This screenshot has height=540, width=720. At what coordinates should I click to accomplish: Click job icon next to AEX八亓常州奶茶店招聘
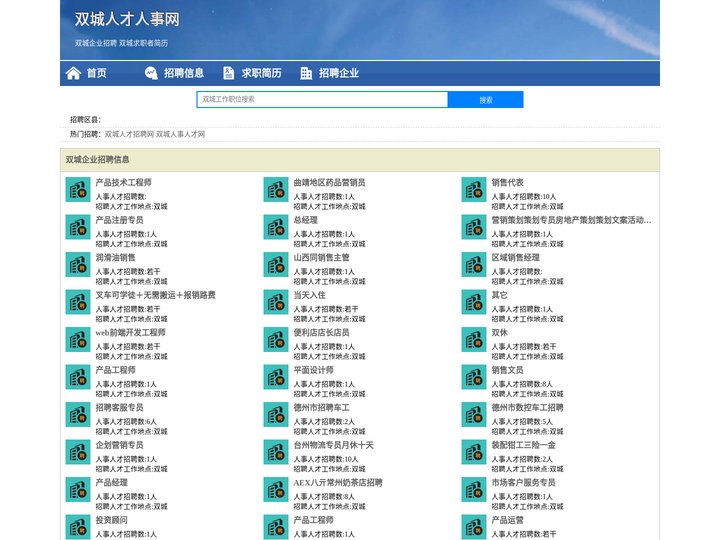click(x=276, y=489)
